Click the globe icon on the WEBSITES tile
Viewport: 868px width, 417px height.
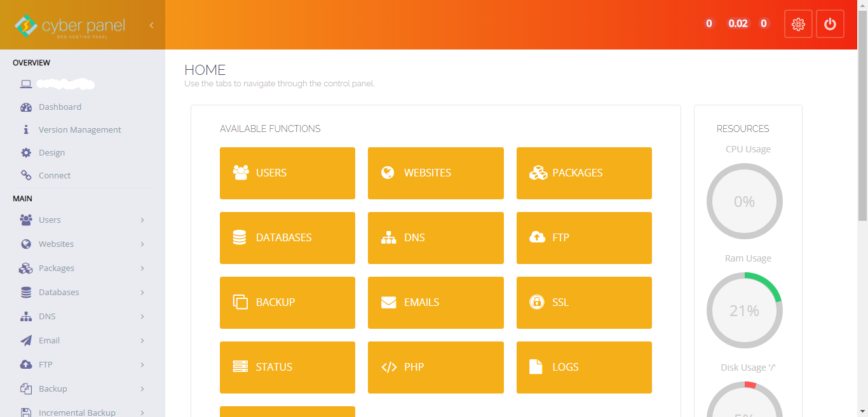(x=388, y=172)
